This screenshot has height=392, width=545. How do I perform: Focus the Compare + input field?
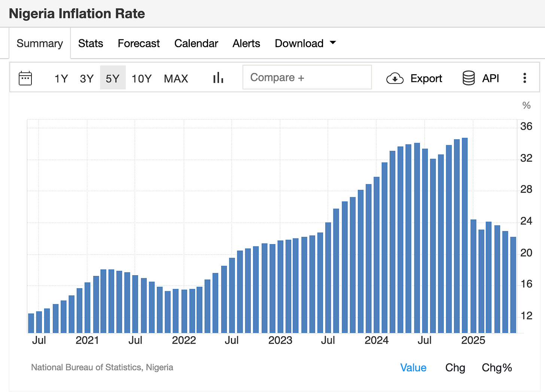[307, 77]
